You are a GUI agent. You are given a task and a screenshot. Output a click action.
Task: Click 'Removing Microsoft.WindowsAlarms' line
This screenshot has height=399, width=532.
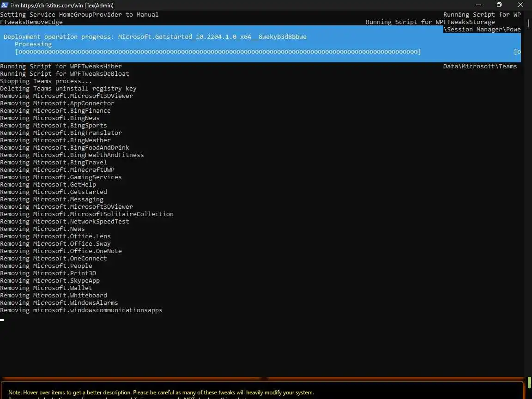[59, 303]
